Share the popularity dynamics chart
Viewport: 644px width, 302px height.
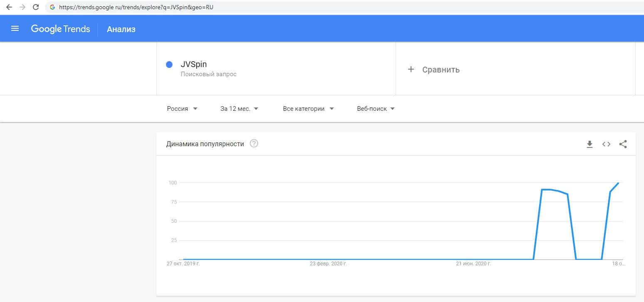(623, 144)
